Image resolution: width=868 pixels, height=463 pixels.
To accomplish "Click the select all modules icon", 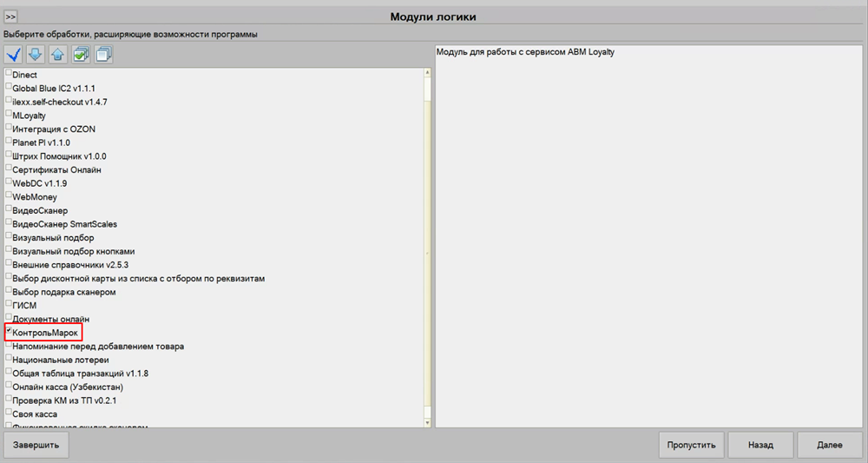I will click(x=81, y=54).
